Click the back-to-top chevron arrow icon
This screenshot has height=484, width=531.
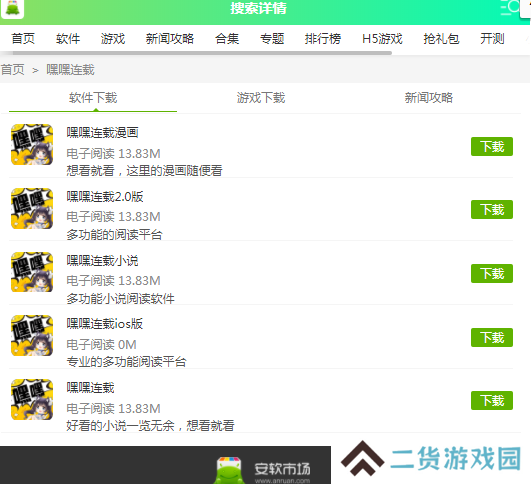[363, 458]
